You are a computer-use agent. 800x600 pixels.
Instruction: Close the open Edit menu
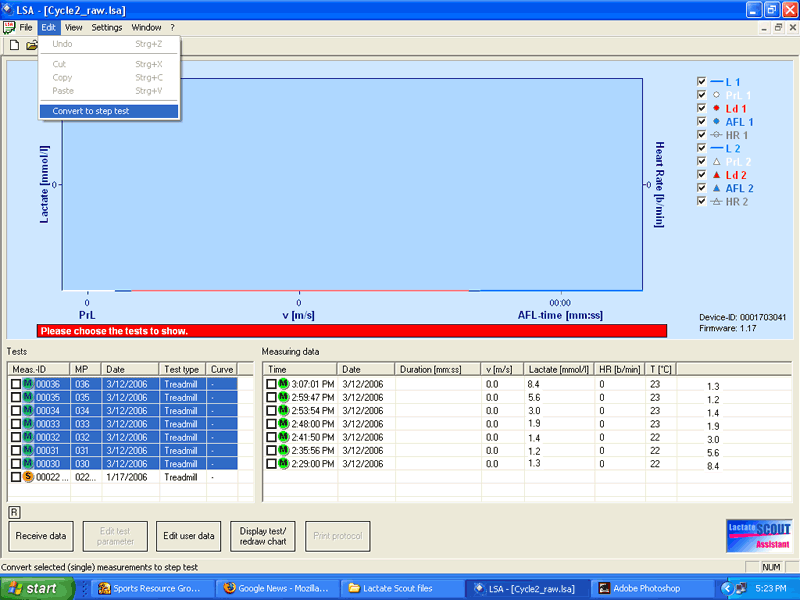(48, 28)
